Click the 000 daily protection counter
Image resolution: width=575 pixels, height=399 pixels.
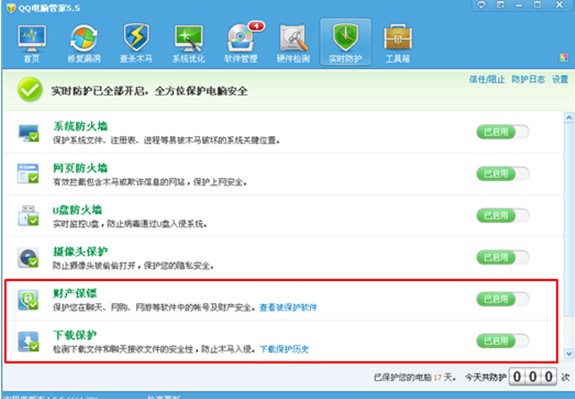tap(533, 377)
